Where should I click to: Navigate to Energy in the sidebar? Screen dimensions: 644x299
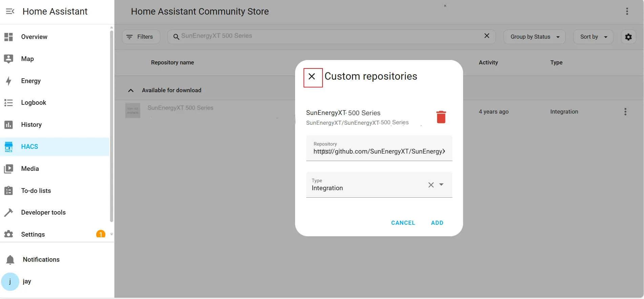pyautogui.click(x=31, y=81)
